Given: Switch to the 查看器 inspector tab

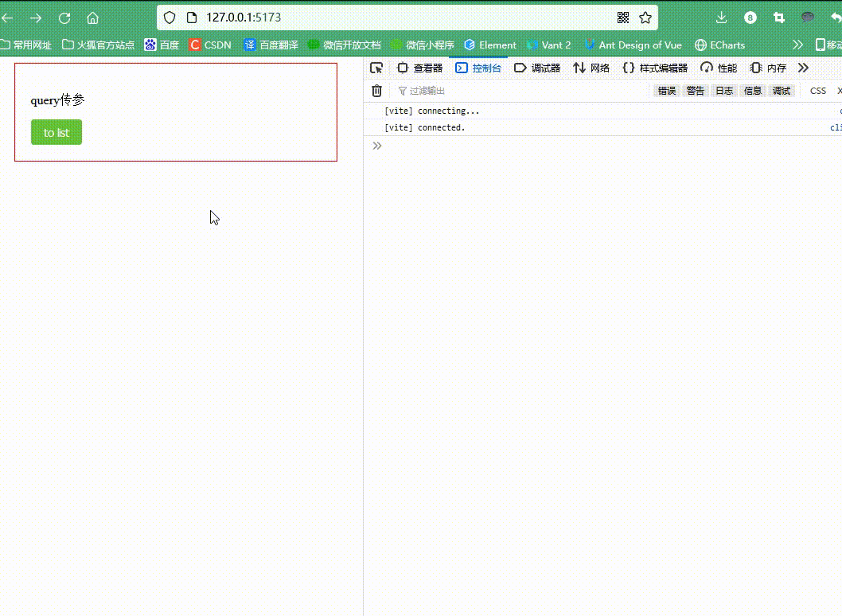Looking at the screenshot, I should 419,68.
